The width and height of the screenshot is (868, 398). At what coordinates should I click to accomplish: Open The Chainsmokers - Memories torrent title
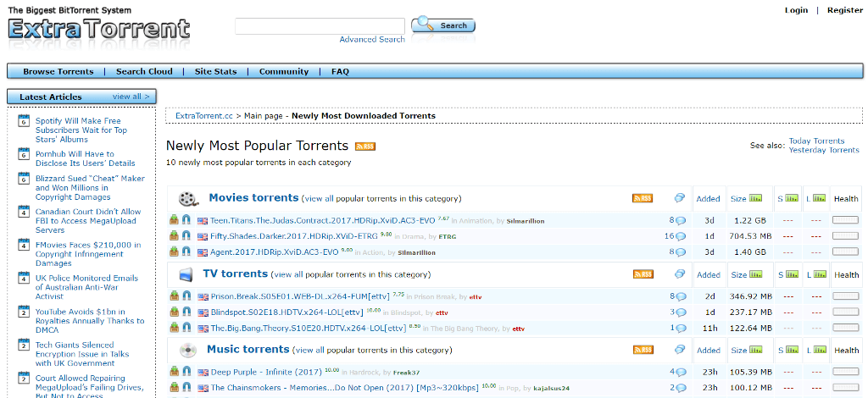[344, 388]
